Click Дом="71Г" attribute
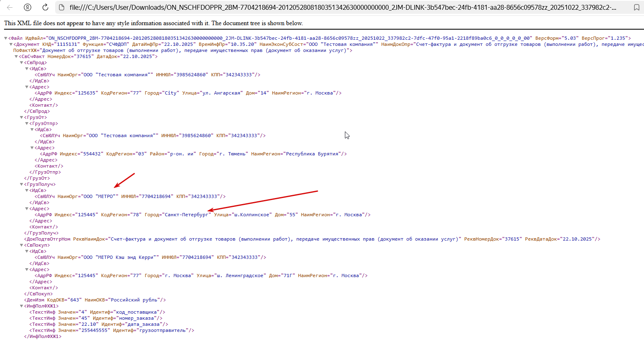Viewport: 644px width, 340px height. point(282,275)
